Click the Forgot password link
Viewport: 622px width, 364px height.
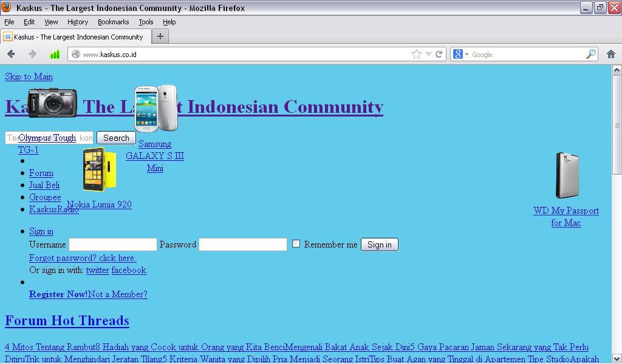[83, 258]
